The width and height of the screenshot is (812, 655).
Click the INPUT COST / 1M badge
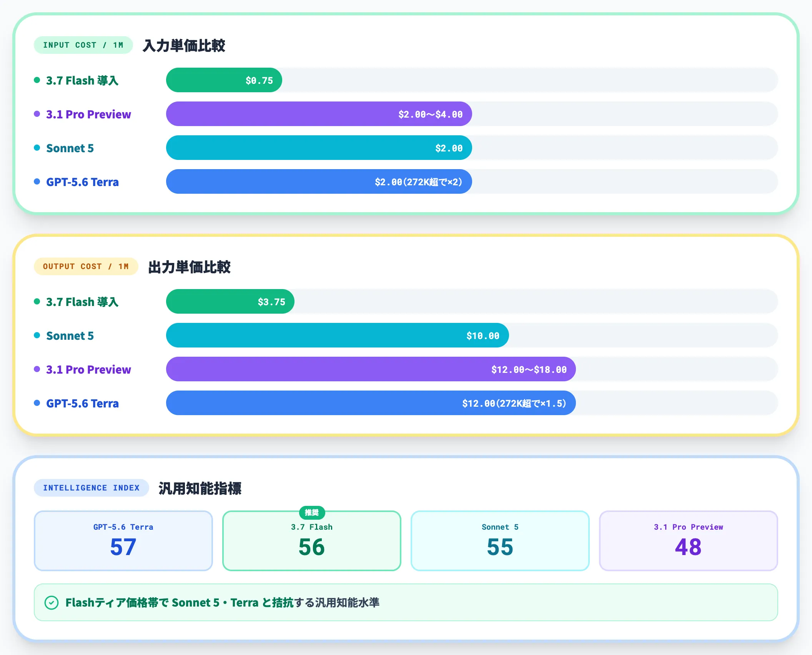pyautogui.click(x=83, y=45)
